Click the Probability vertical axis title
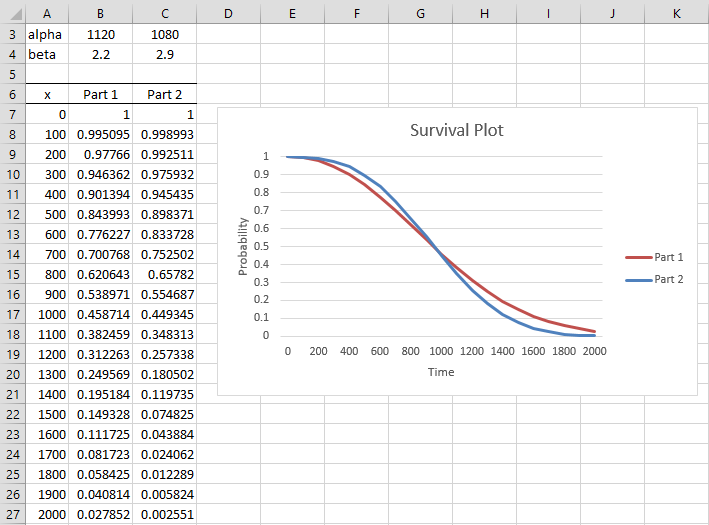709x525 pixels. [243, 247]
